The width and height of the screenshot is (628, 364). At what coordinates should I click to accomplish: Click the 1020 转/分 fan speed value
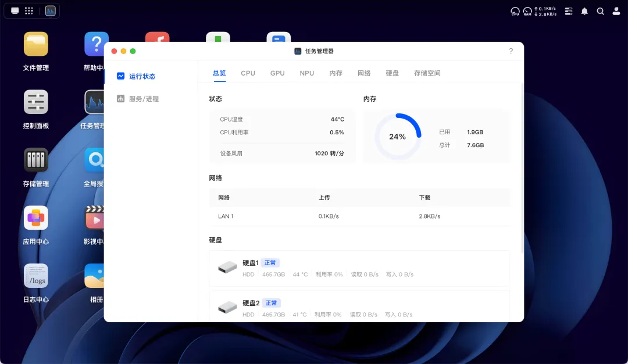(329, 154)
